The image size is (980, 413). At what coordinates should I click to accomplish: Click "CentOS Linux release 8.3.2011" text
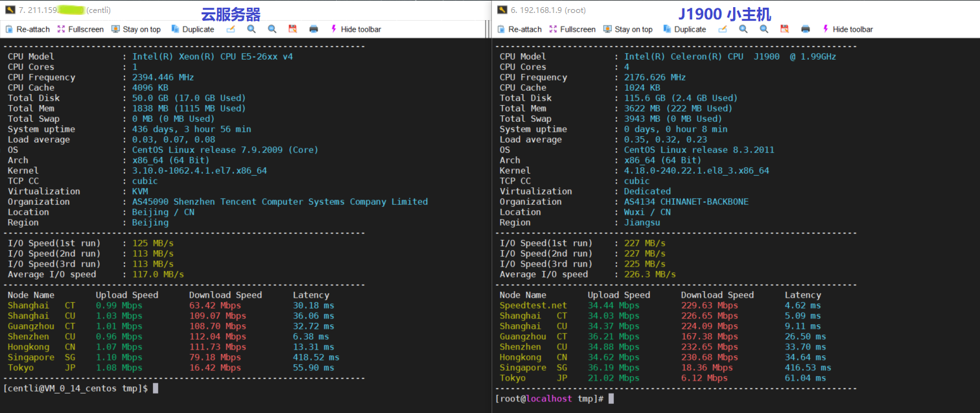click(699, 150)
